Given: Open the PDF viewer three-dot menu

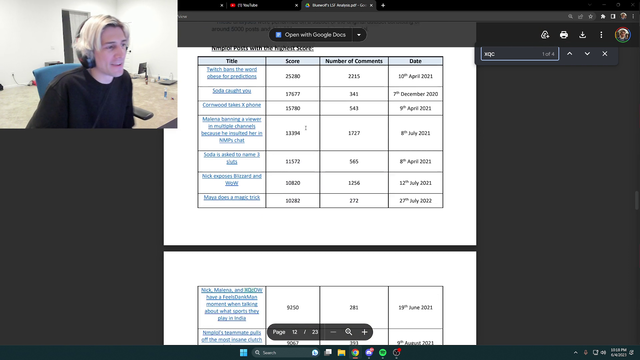Looking at the screenshot, I should 601,35.
